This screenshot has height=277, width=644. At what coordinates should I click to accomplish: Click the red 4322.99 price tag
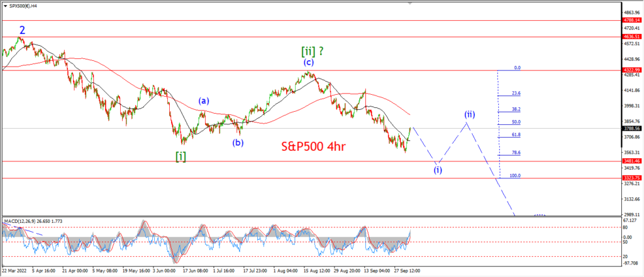point(631,70)
